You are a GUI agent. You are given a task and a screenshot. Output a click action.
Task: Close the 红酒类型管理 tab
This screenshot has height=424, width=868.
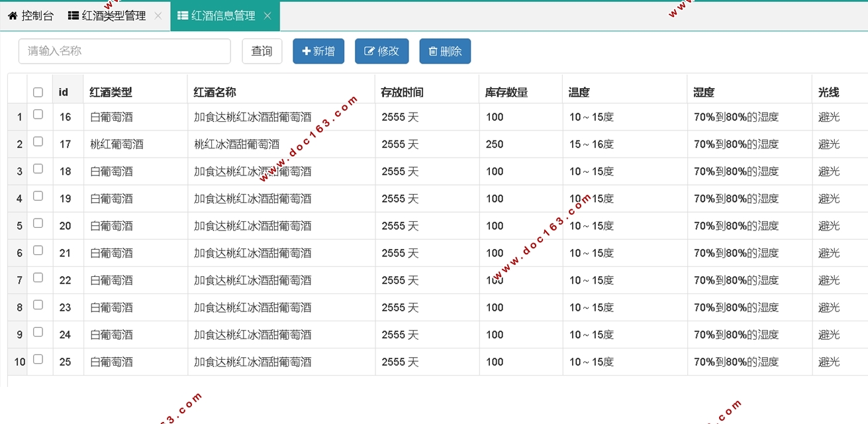[158, 16]
